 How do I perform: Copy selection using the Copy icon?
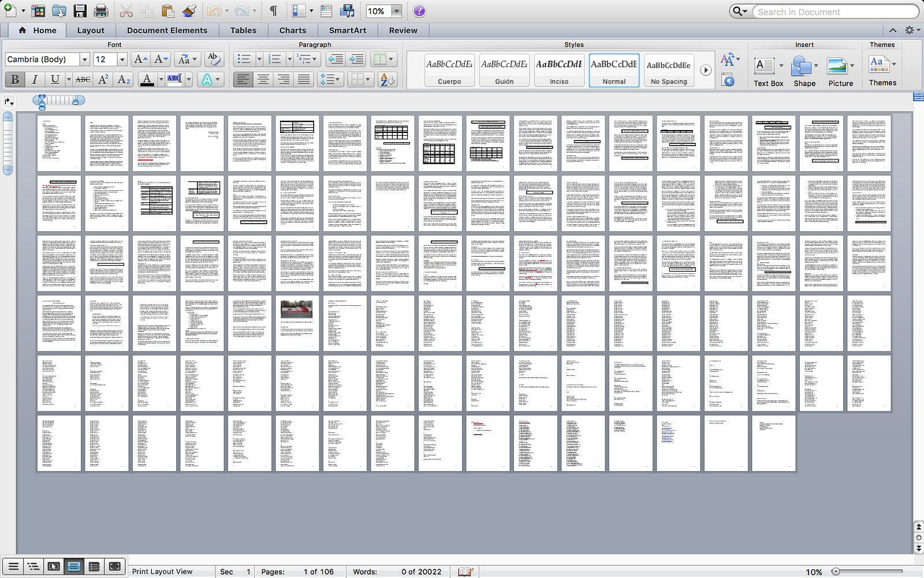[x=147, y=11]
